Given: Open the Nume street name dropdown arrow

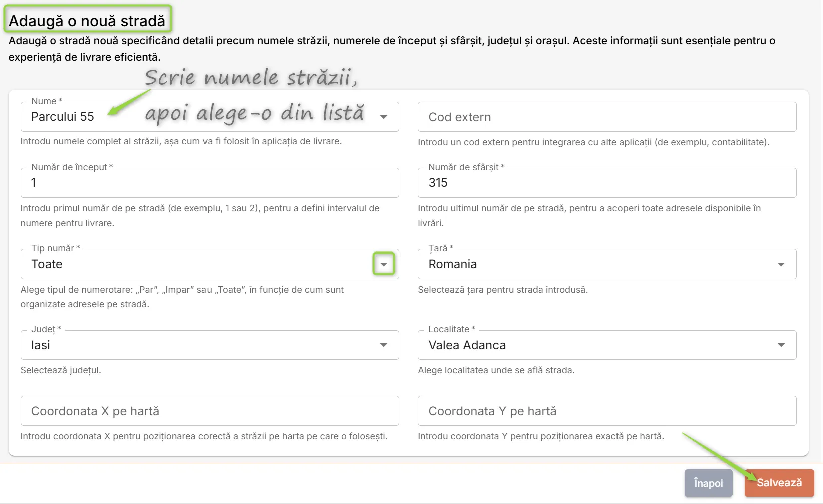Looking at the screenshot, I should click(x=384, y=117).
